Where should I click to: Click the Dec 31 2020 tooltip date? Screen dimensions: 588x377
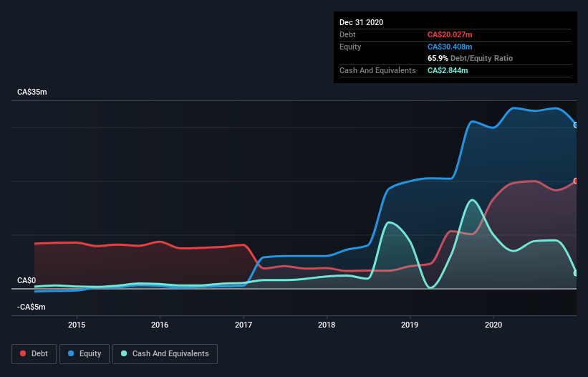[x=362, y=22]
